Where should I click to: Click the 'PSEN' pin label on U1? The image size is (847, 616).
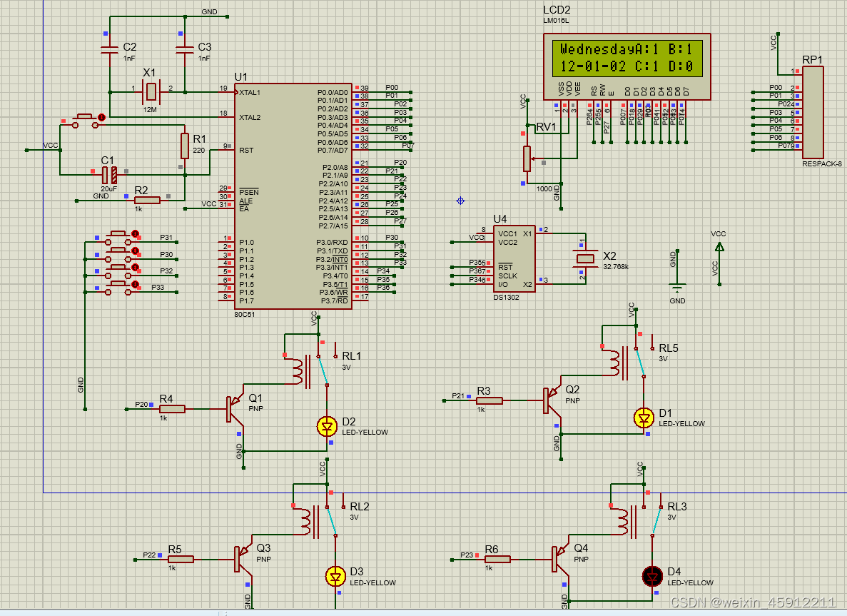tap(249, 192)
